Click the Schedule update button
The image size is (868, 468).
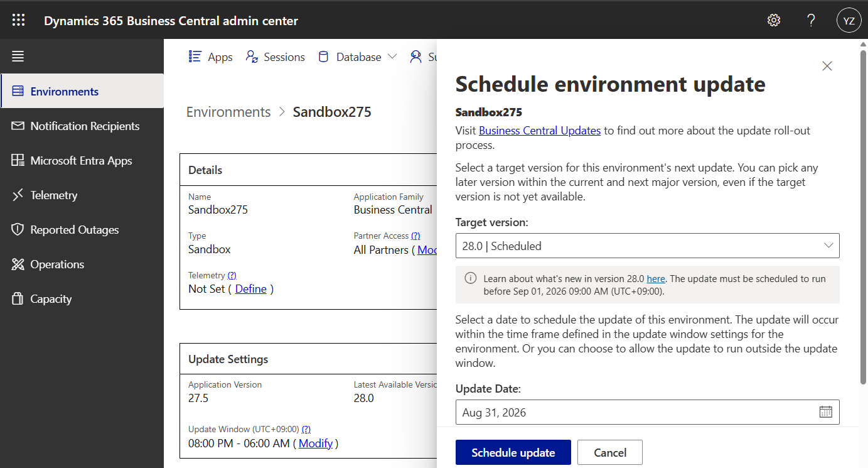(x=513, y=452)
